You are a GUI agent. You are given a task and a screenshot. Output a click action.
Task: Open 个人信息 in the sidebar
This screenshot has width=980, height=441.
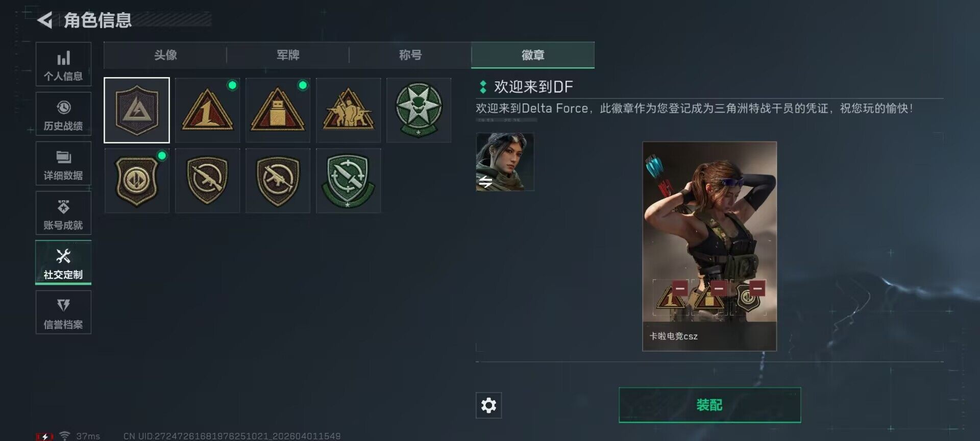[x=63, y=64]
